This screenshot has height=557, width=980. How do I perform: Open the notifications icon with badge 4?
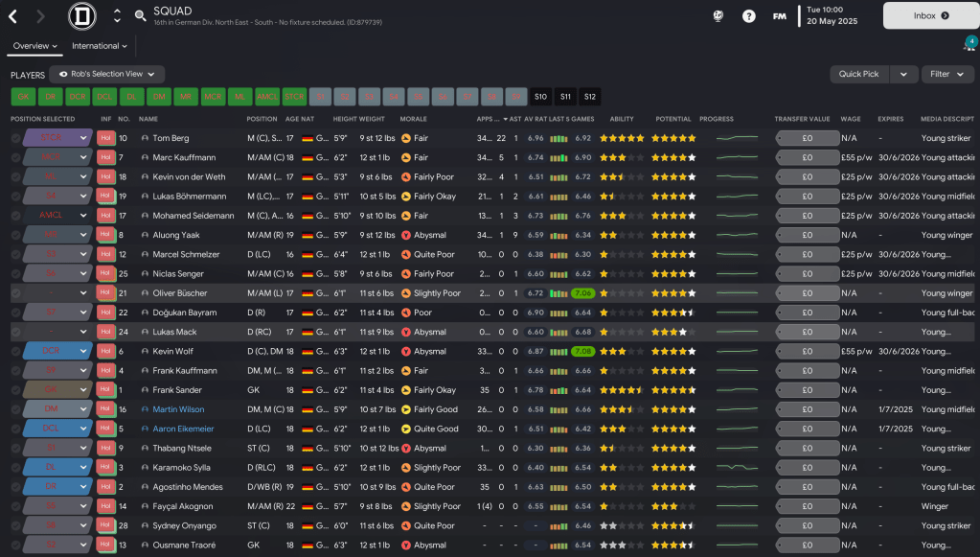point(969,45)
